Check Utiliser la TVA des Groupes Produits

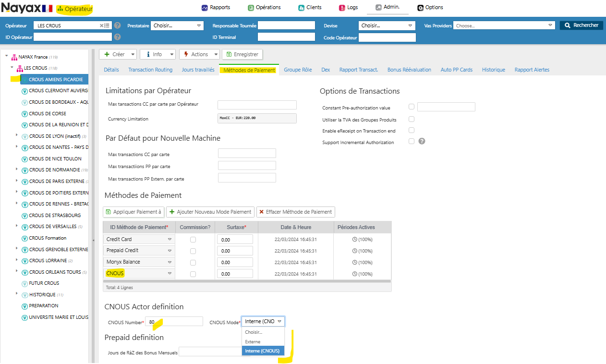tap(412, 119)
